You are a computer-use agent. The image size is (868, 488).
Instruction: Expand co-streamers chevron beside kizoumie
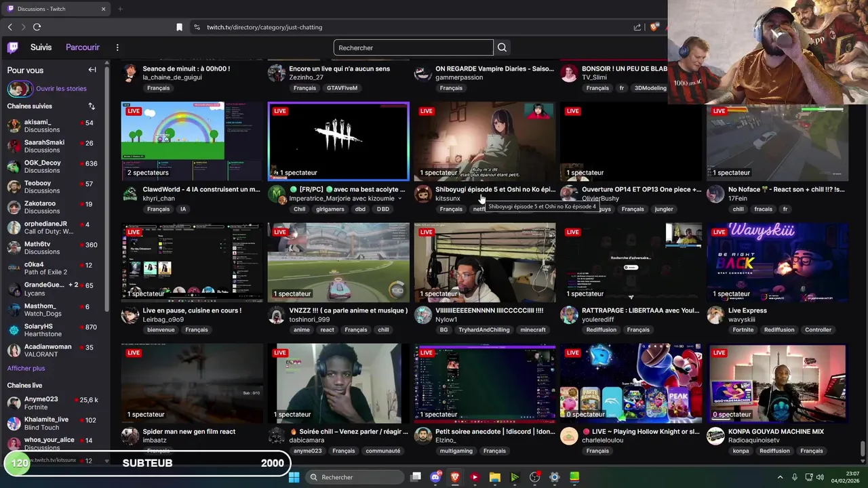coord(399,199)
